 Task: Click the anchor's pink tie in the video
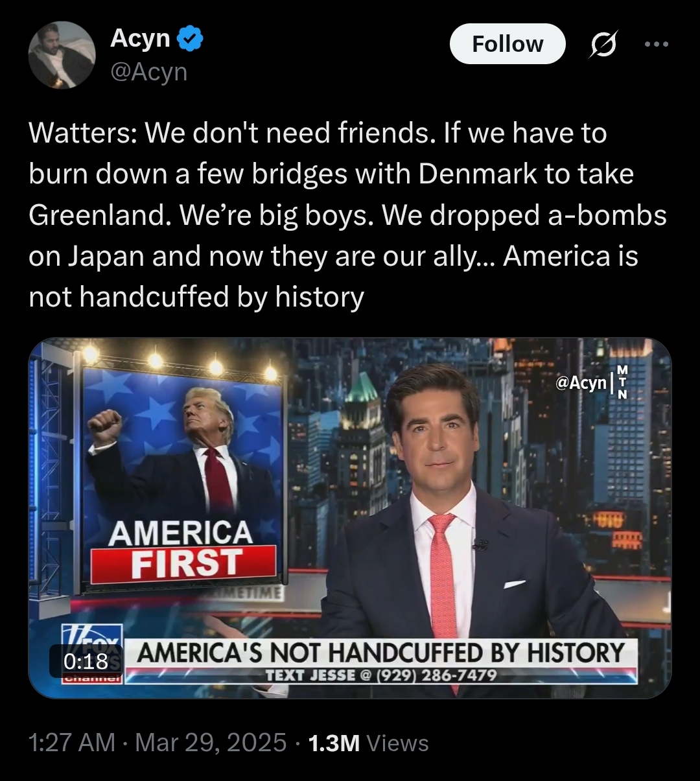coord(443,577)
